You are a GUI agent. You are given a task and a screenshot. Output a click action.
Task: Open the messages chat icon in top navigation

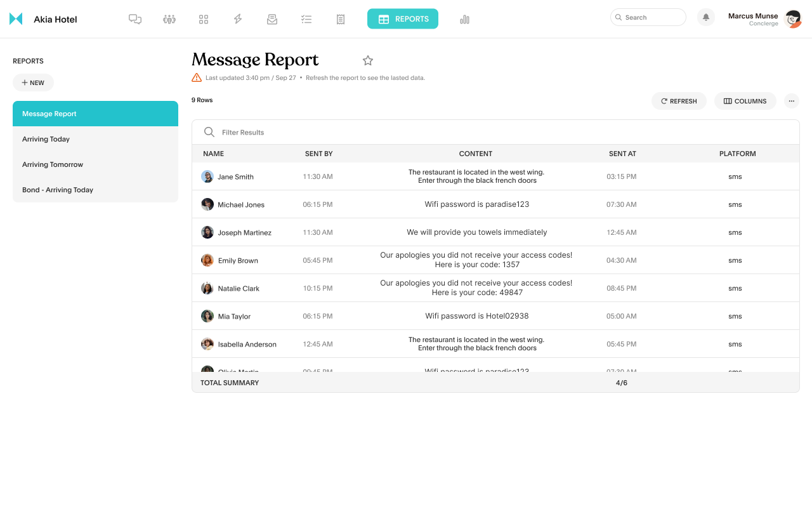(134, 19)
